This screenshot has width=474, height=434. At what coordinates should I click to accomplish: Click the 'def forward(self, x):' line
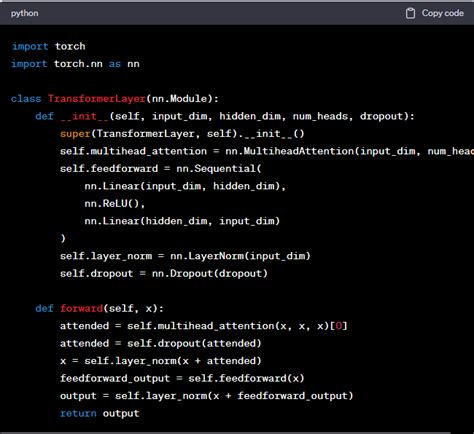pos(99,308)
